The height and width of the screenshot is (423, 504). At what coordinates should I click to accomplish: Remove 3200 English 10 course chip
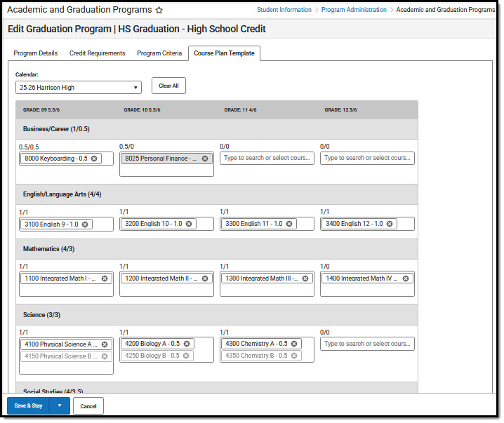[189, 224]
